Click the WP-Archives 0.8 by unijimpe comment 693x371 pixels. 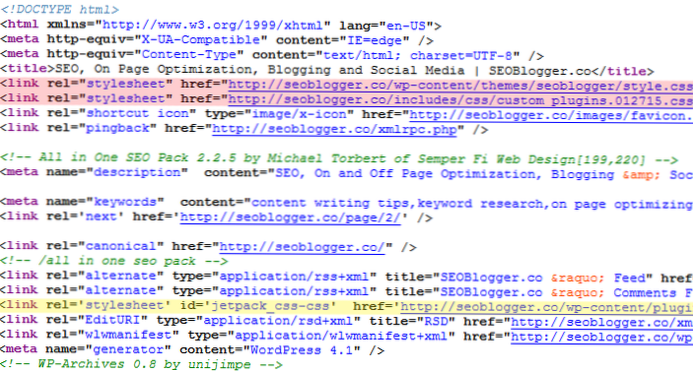(141, 364)
